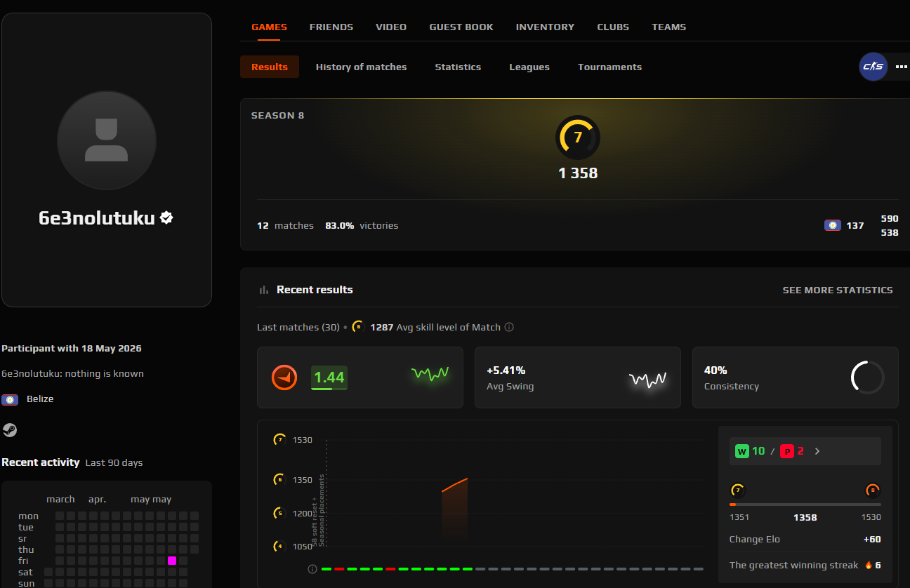Image resolution: width=910 pixels, height=588 pixels.
Task: Click the Belize flag in the sidebar
Action: 10,399
